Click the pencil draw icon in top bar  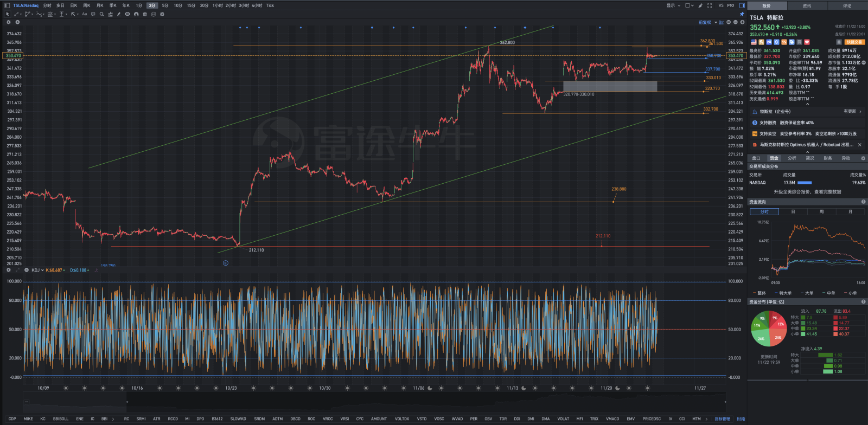700,5
